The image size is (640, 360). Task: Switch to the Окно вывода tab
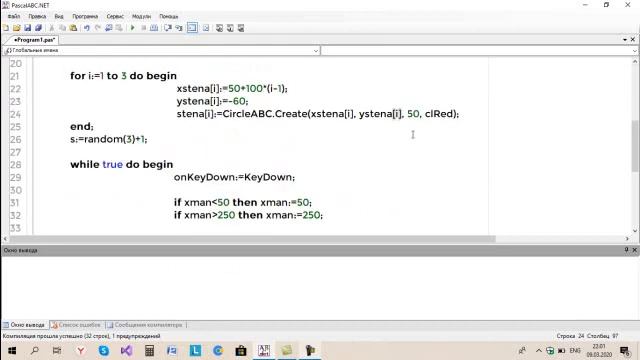coord(24,325)
